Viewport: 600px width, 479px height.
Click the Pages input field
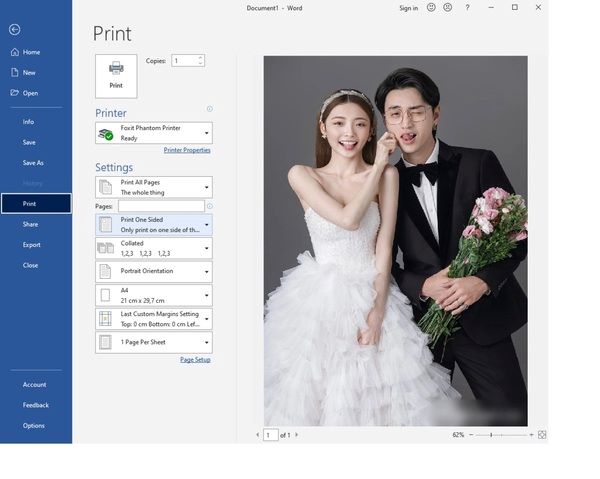(160, 206)
